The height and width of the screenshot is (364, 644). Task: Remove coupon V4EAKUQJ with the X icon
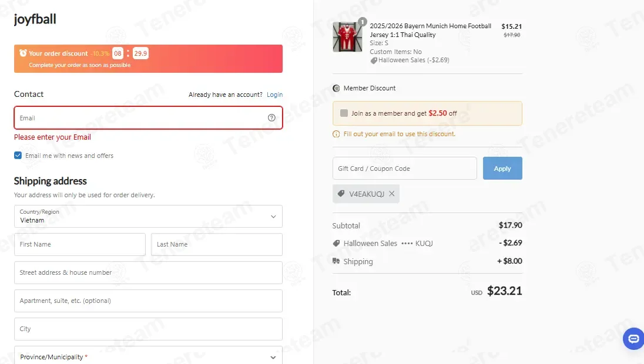[392, 194]
